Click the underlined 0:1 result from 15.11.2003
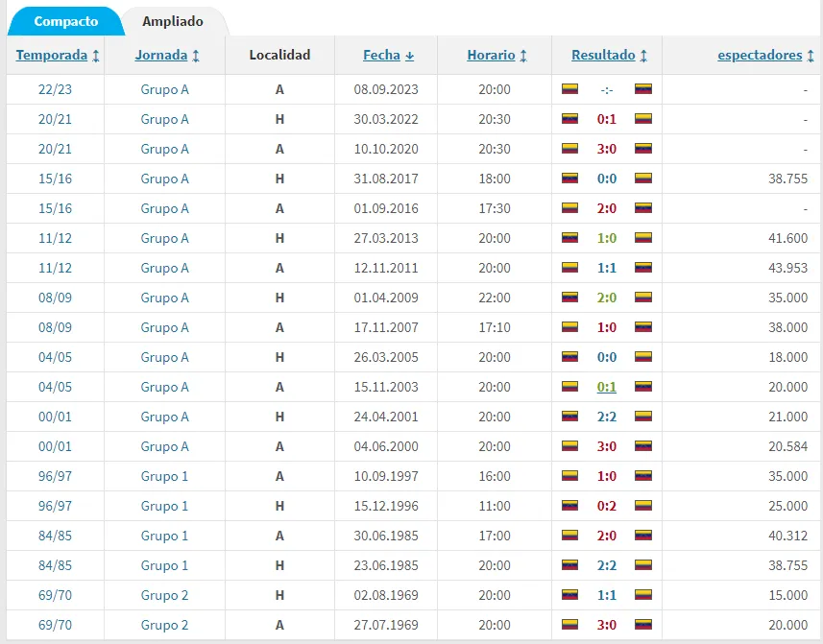The image size is (823, 644). click(x=604, y=387)
